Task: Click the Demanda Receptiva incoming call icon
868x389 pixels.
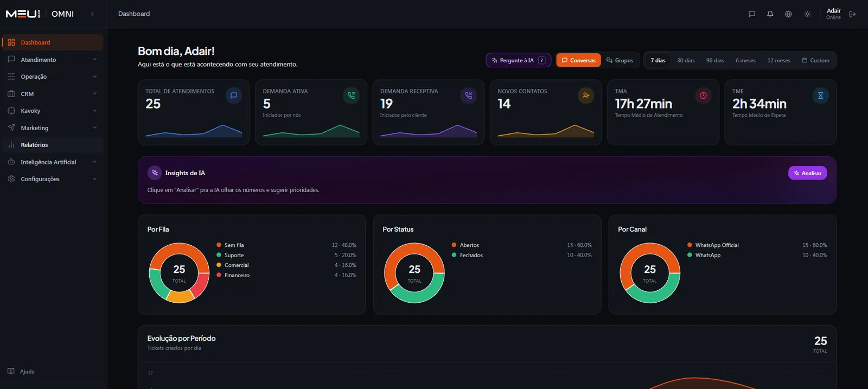Action: (x=469, y=95)
